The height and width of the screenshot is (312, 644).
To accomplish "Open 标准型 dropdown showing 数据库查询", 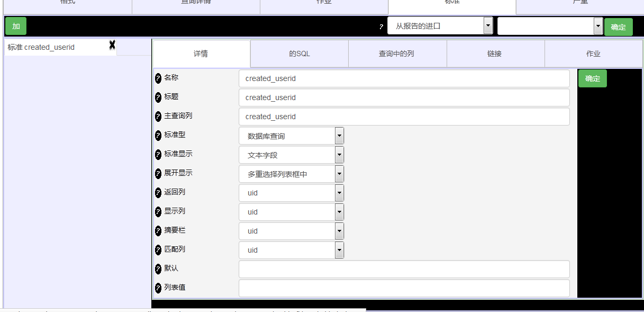I will pos(292,136).
